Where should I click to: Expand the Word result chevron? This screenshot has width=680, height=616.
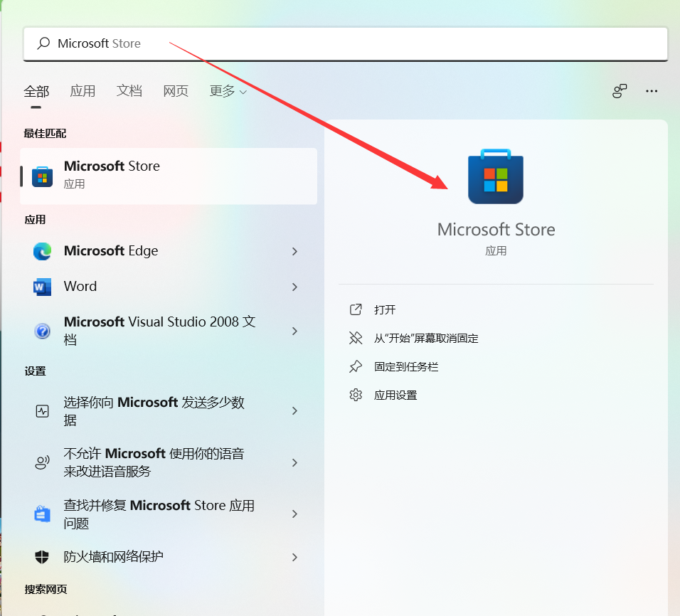[295, 287]
